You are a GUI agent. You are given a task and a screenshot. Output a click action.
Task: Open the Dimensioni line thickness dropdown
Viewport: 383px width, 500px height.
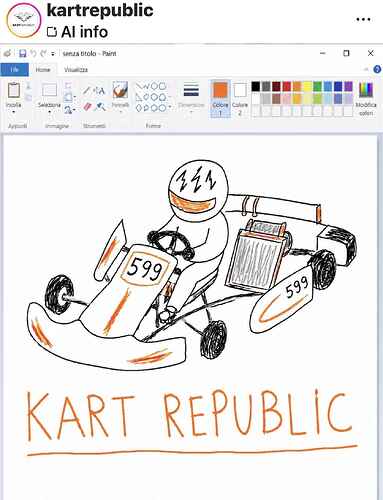coord(191,97)
